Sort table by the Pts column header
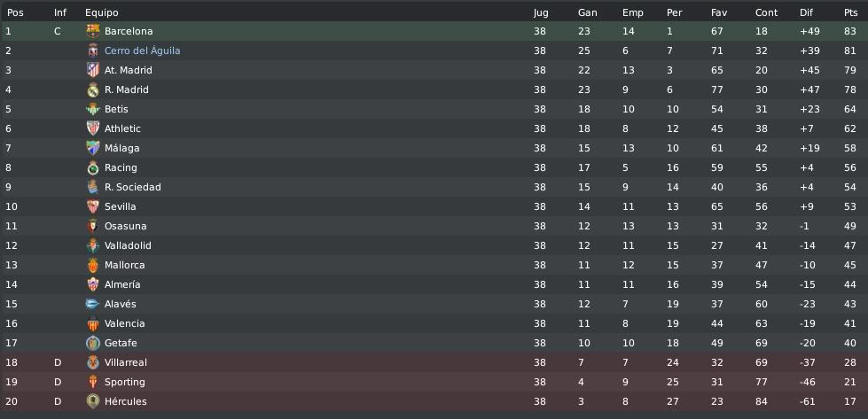This screenshot has width=868, height=419. coord(850,12)
